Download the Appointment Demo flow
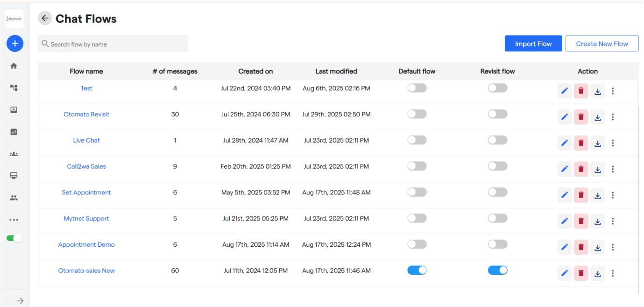The image size is (644, 307). point(597,248)
